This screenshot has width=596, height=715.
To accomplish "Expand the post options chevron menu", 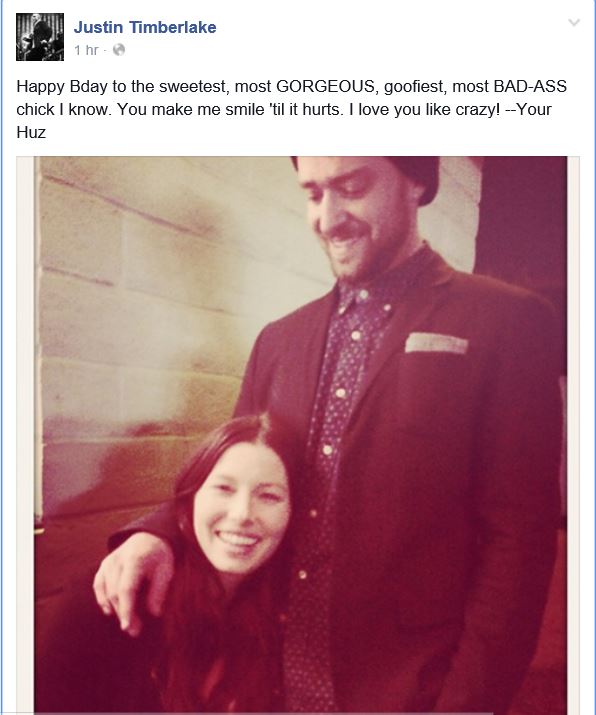I will (574, 22).
